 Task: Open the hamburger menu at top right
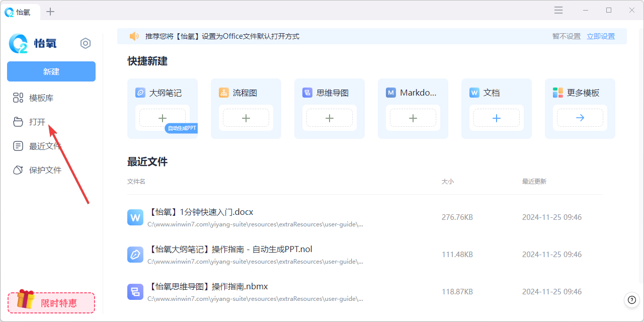pyautogui.click(x=558, y=10)
